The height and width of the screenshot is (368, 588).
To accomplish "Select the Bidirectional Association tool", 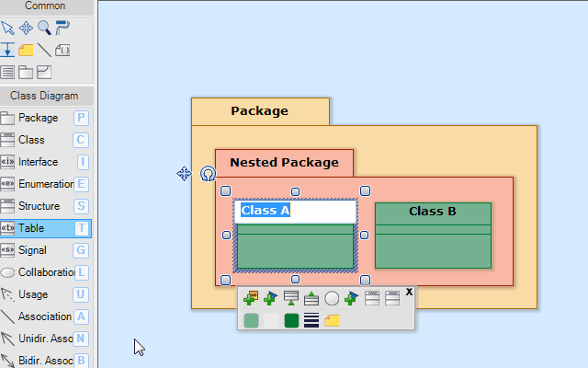I will (45, 361).
